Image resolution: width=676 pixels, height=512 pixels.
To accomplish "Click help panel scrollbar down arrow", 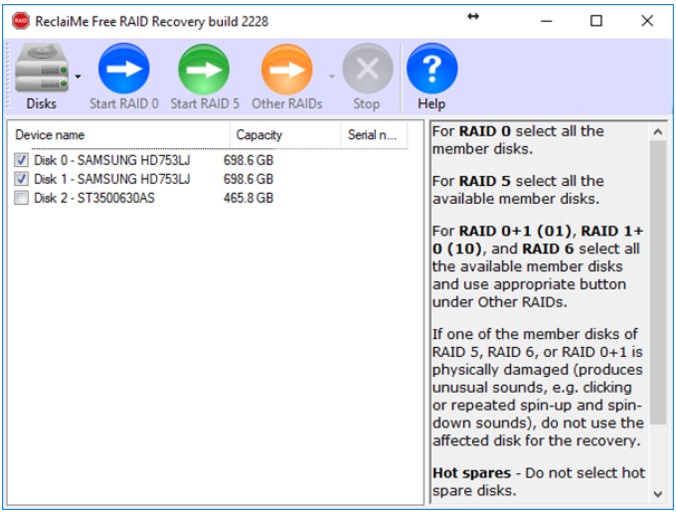I will [x=658, y=494].
